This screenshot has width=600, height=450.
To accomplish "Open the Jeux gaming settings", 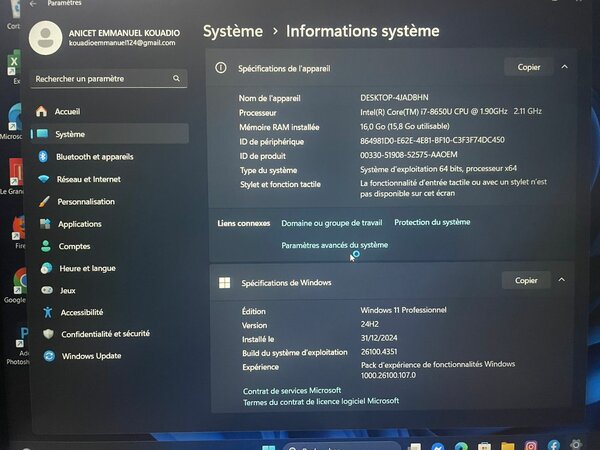I will pyautogui.click(x=67, y=290).
